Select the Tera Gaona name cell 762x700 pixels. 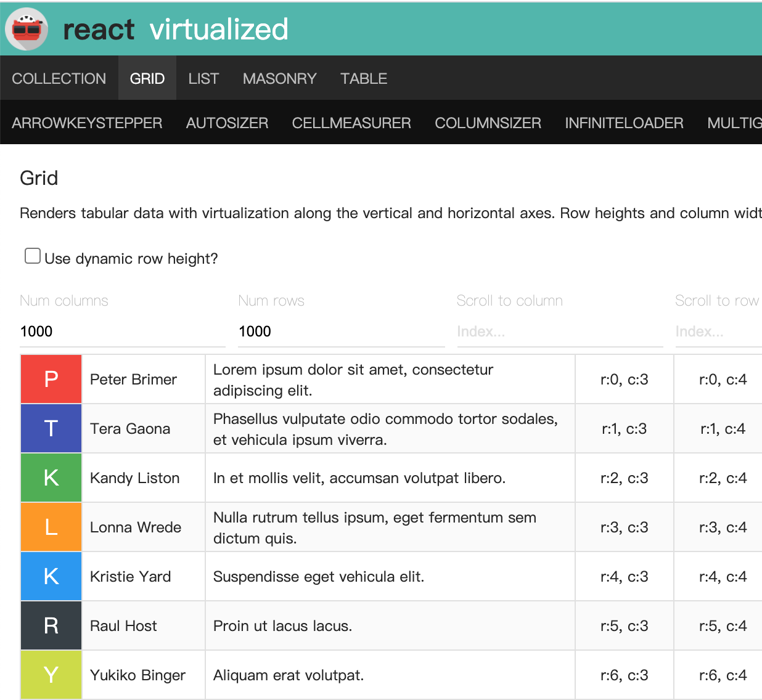[144, 428]
